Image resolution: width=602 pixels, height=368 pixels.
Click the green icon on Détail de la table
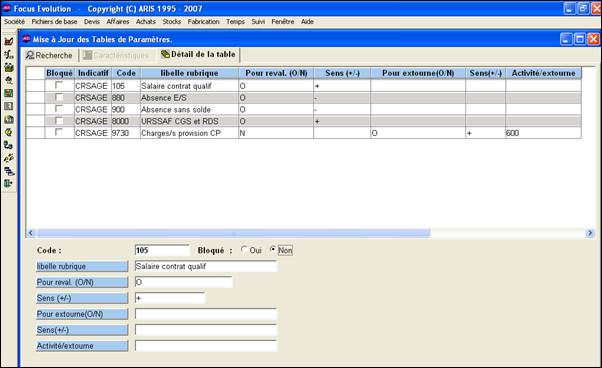(x=165, y=54)
